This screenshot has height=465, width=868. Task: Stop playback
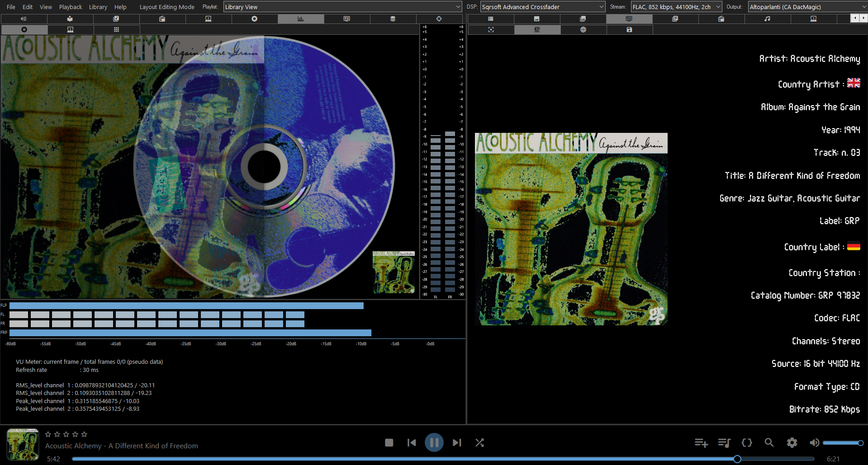click(x=389, y=442)
